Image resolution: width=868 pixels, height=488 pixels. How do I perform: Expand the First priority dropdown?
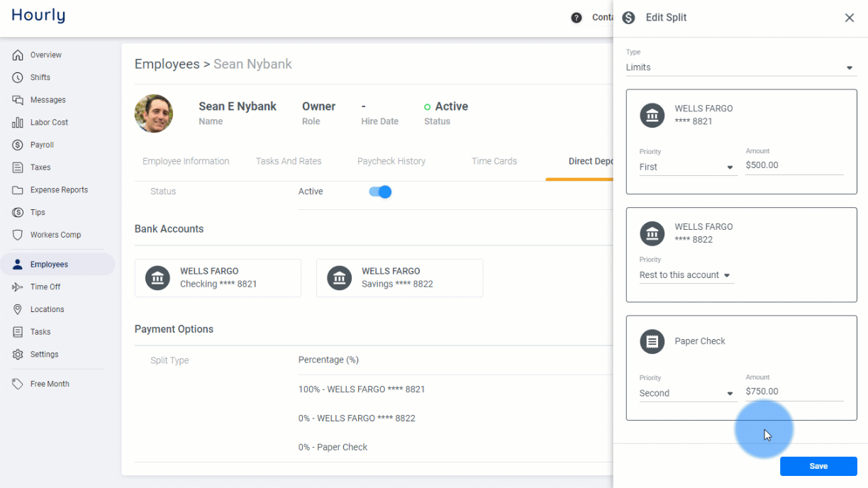688,167
